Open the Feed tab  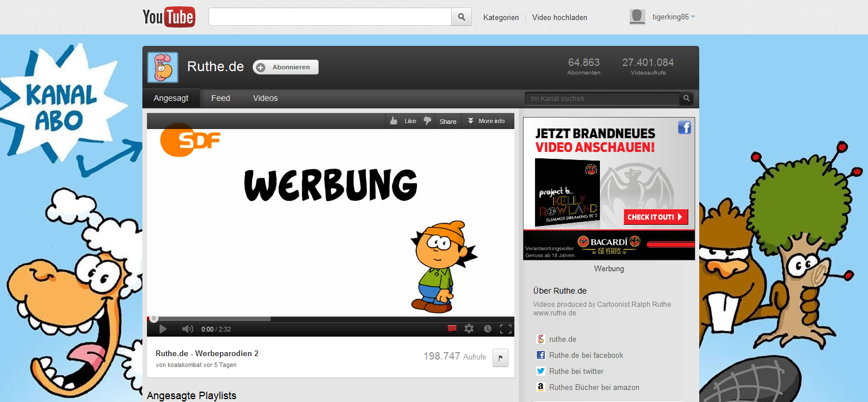(x=220, y=98)
